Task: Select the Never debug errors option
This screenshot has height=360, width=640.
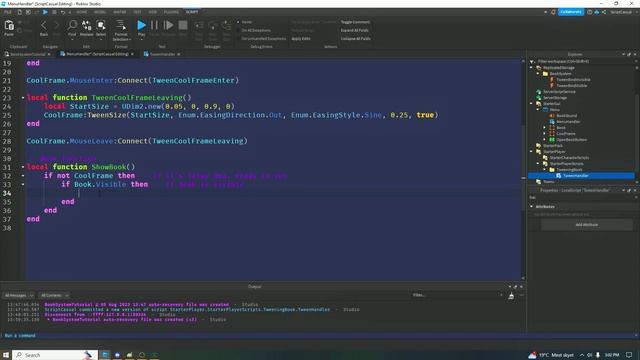Action: [245, 22]
